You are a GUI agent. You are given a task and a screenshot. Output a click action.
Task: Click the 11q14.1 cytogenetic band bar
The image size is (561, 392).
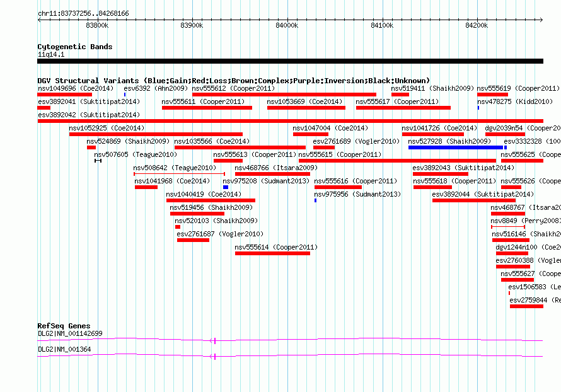(290, 61)
